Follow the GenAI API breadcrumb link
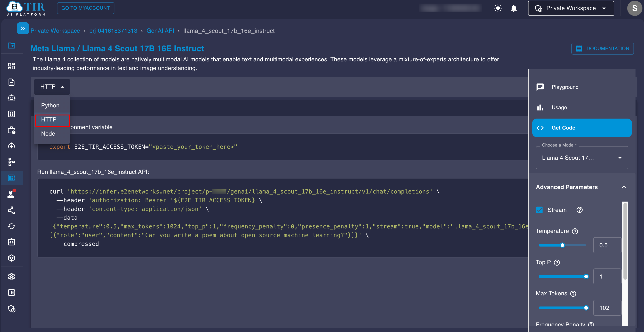Screen dimensions: 644x332 (160, 31)
